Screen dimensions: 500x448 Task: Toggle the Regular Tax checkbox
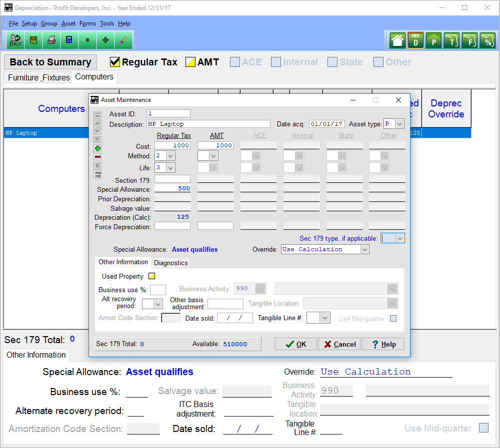115,62
